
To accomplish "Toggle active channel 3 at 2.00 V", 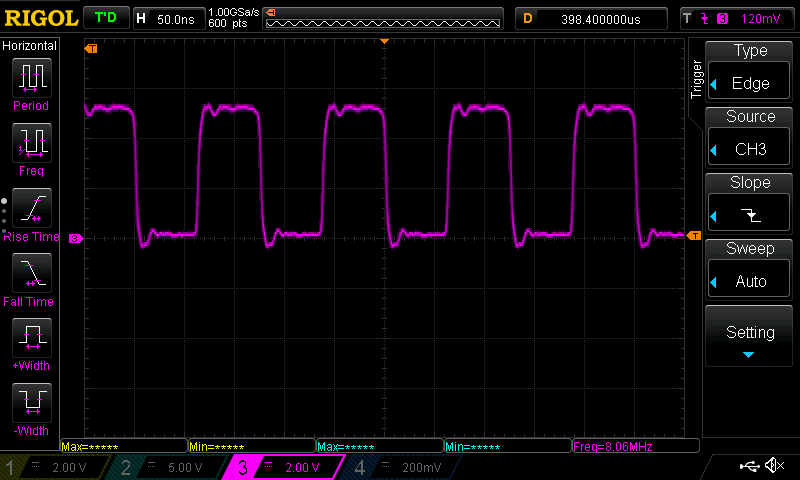I will pyautogui.click(x=285, y=467).
